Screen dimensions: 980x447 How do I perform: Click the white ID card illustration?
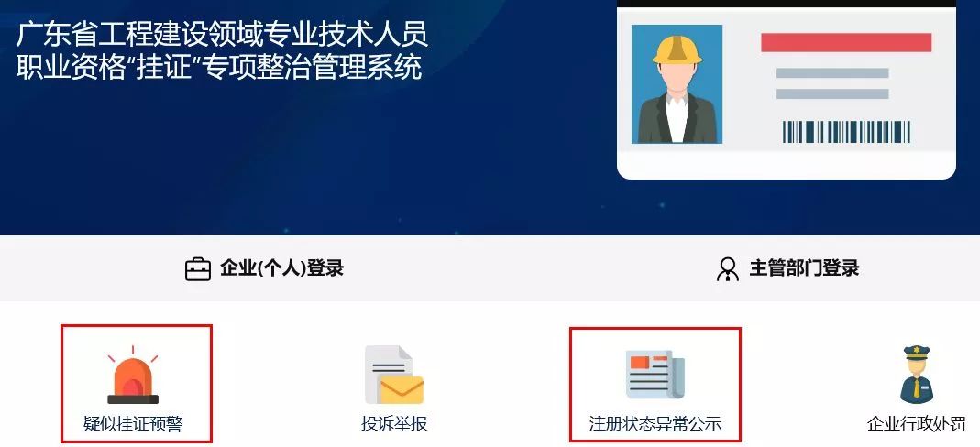pyautogui.click(x=787, y=91)
